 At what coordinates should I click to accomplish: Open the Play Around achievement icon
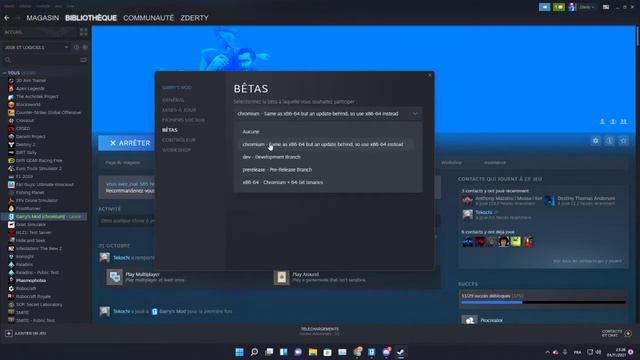281,277
